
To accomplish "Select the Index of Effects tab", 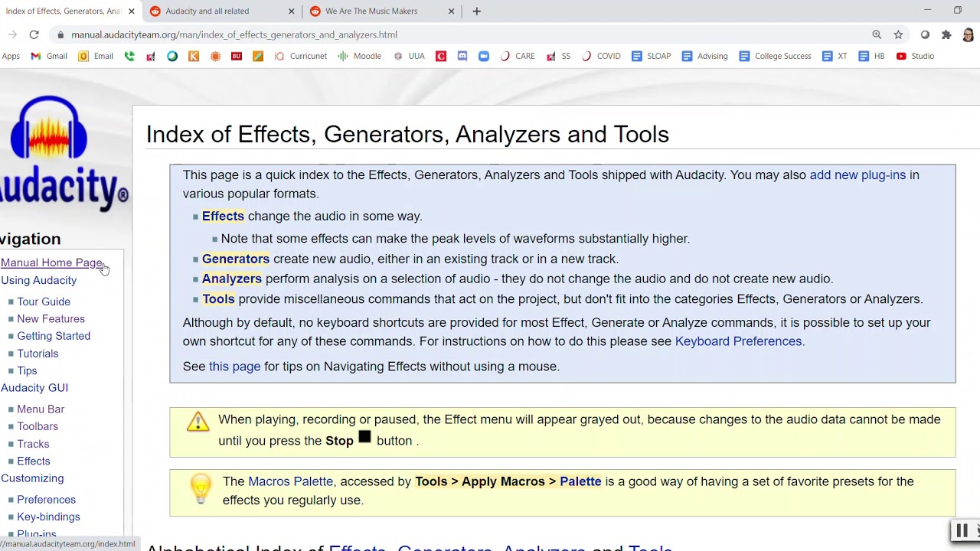I will pos(63,11).
